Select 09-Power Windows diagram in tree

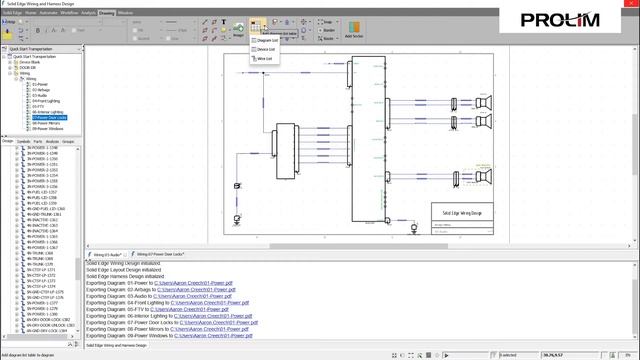(x=47, y=129)
